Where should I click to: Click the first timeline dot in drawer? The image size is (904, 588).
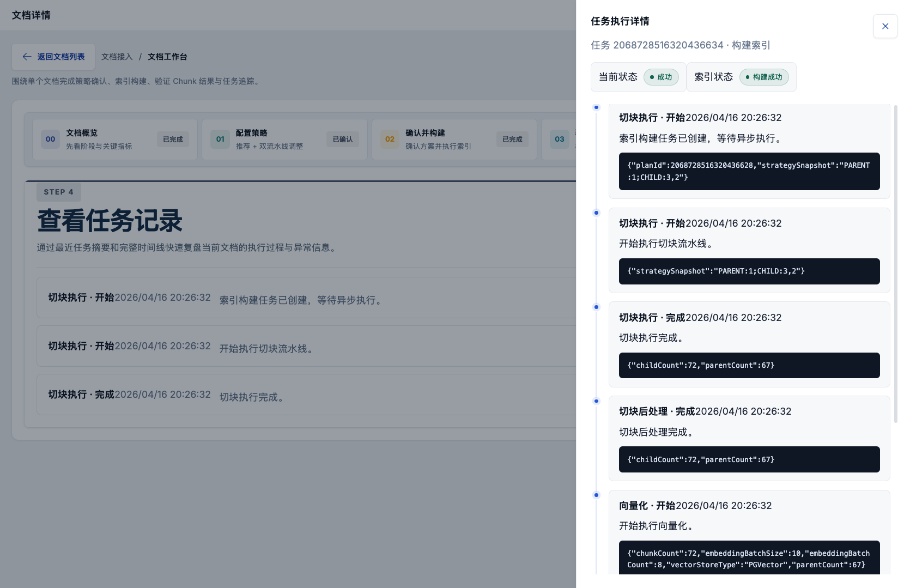[596, 107]
